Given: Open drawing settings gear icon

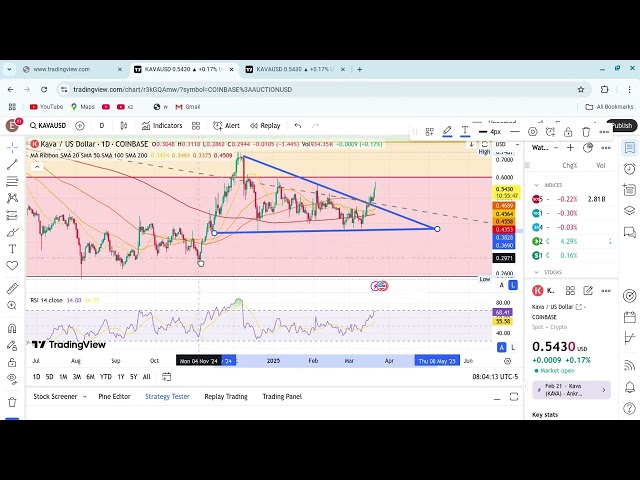Looking at the screenshot, I should (x=533, y=132).
